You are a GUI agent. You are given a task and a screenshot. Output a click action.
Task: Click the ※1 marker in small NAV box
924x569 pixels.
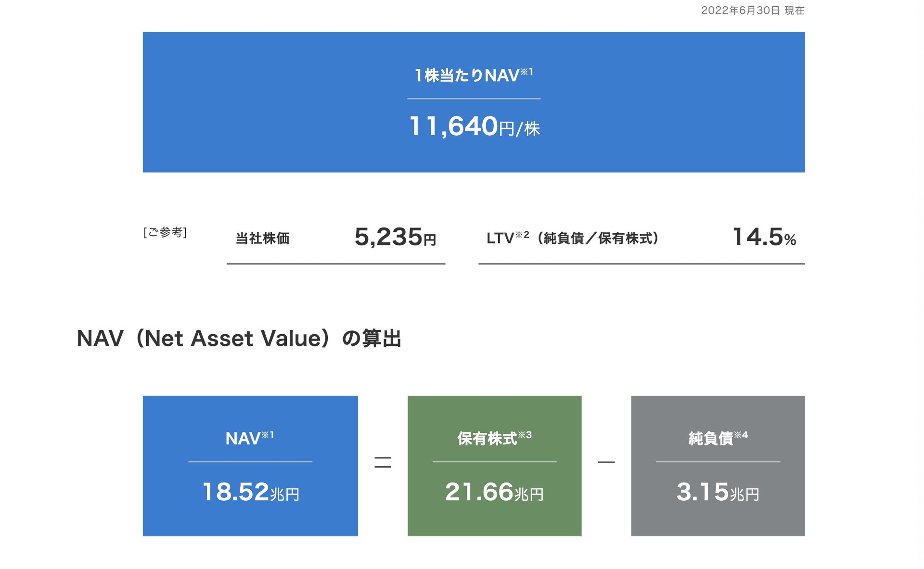tap(268, 435)
